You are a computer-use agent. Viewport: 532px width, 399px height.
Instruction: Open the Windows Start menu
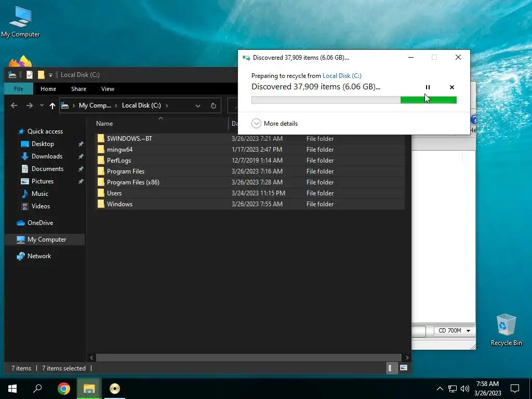(12, 389)
